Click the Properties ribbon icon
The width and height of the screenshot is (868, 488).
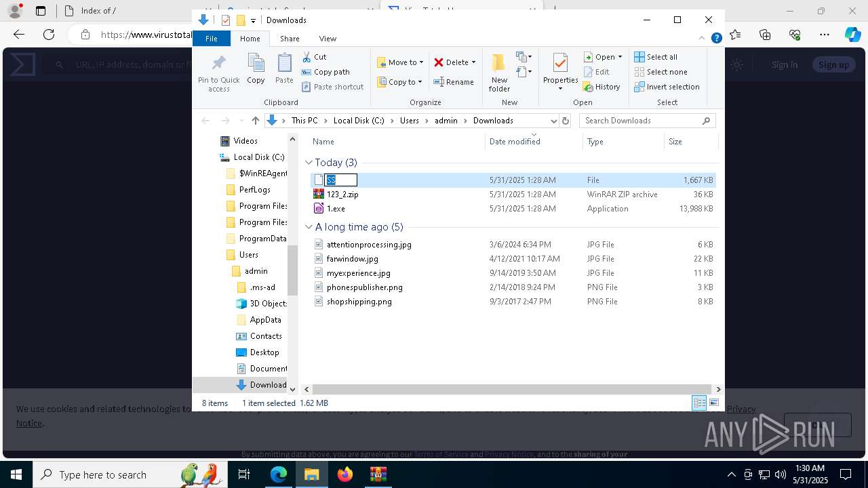coord(560,63)
